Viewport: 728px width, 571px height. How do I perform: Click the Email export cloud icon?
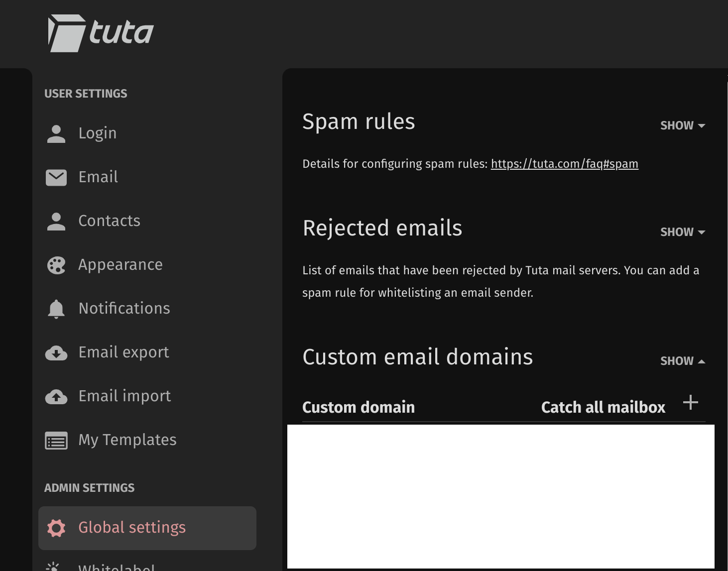click(x=56, y=353)
